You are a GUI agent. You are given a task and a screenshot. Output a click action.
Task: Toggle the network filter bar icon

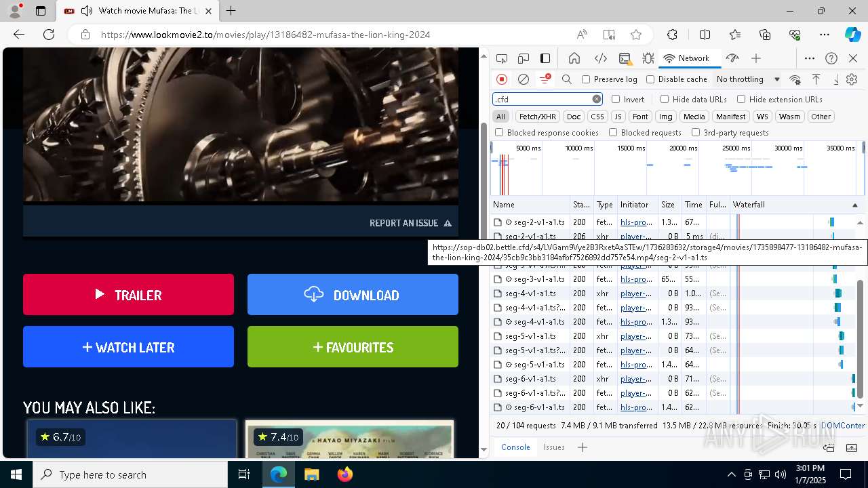(545, 79)
